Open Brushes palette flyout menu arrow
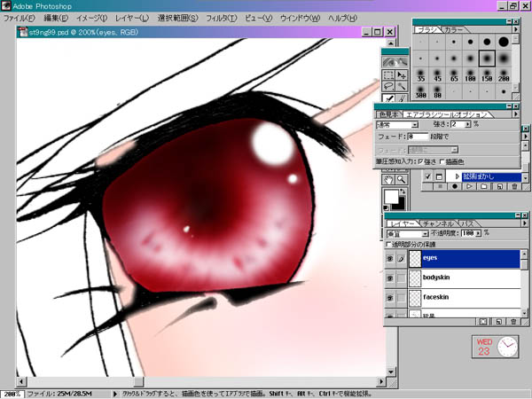532x399 pixels. (516, 29)
